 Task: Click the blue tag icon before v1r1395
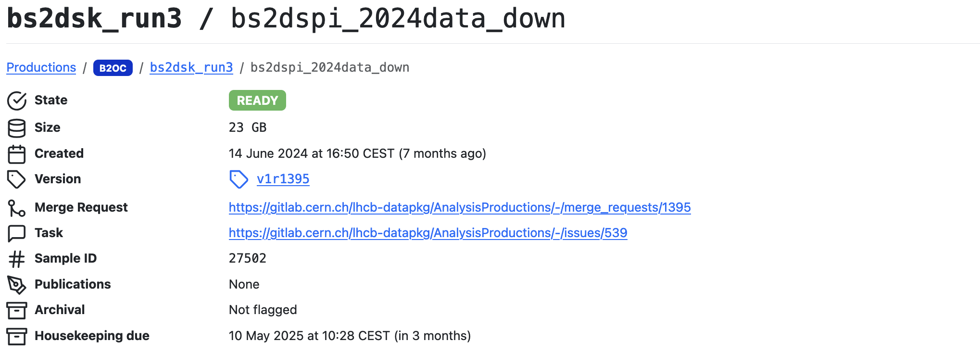click(x=239, y=179)
